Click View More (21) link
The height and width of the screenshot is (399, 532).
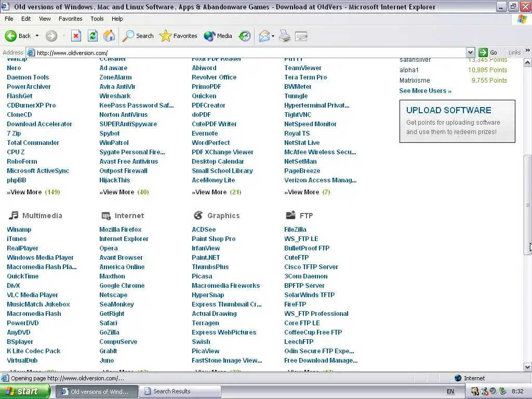pos(217,192)
